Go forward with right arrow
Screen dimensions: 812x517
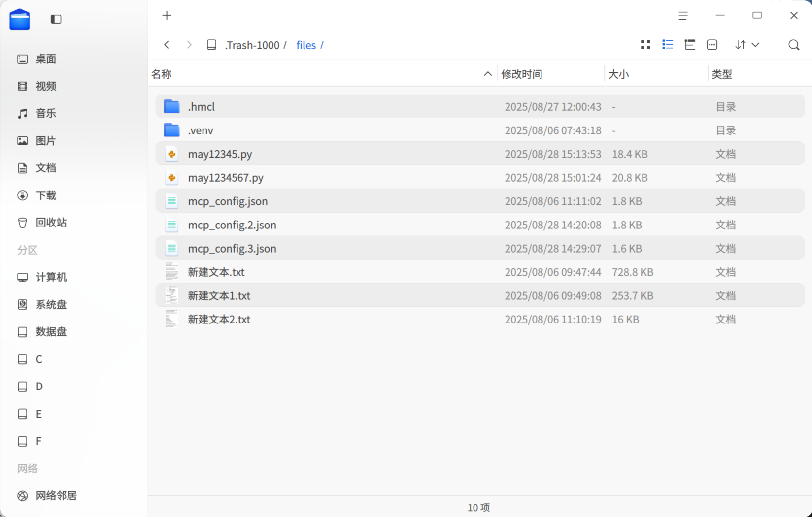point(189,45)
